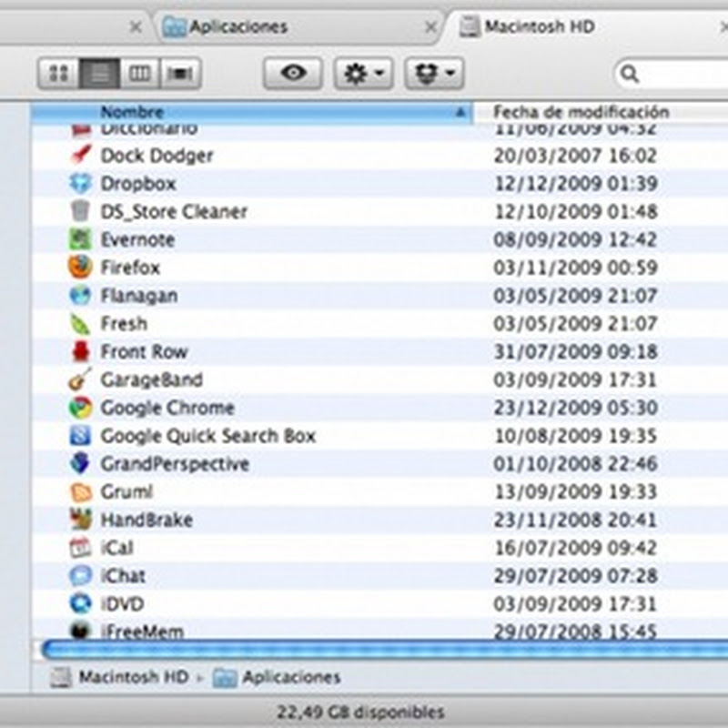This screenshot has height=728, width=728.
Task: Sort by the Nombre column
Action: (x=252, y=112)
